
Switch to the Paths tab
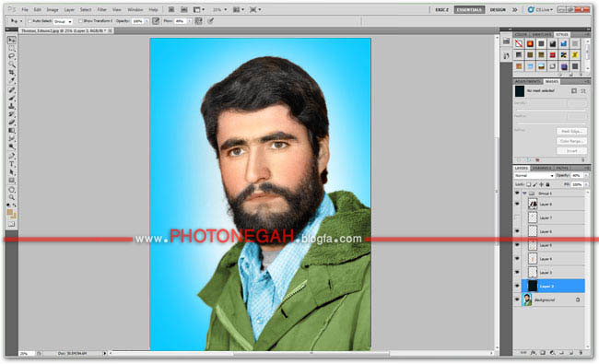561,168
